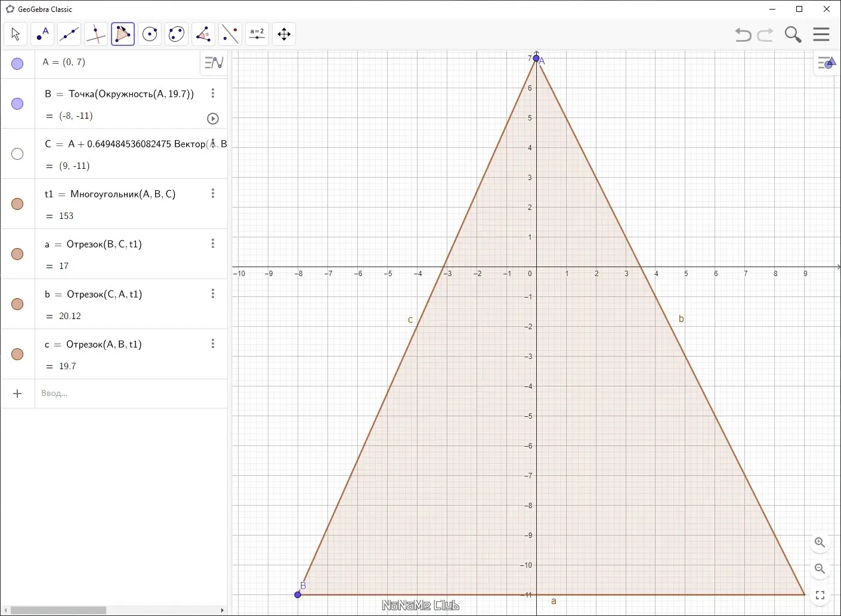Undo the last action
The width and height of the screenshot is (841, 616).
coord(743,35)
